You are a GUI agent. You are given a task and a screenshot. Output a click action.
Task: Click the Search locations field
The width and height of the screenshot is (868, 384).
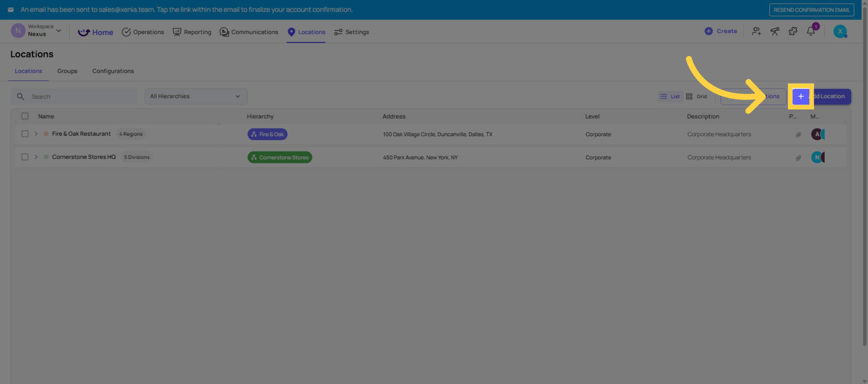(x=74, y=96)
